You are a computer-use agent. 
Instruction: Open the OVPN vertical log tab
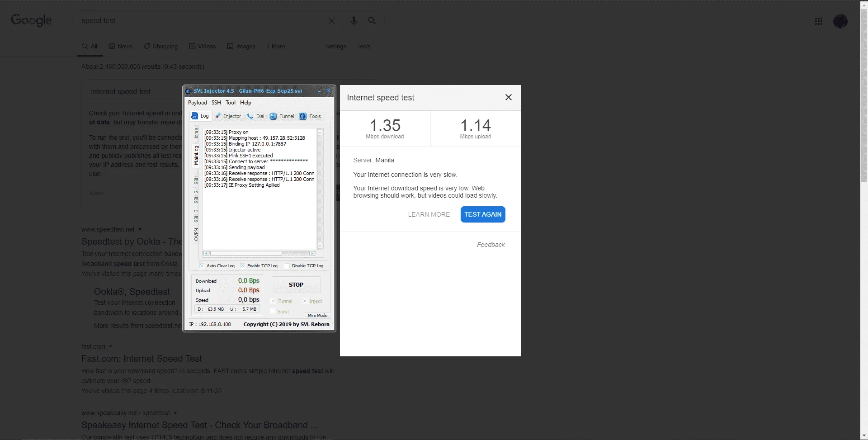click(196, 234)
